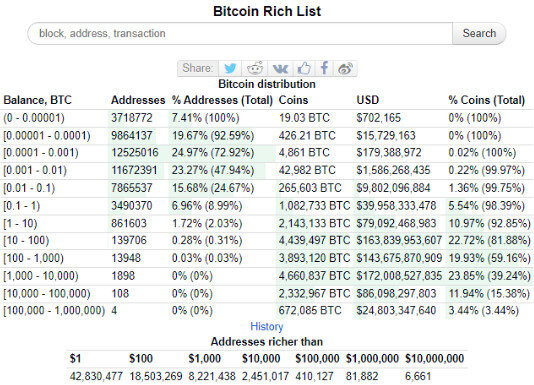The image size is (534, 385).
Task: Click the % Addresses (Total) column header
Action: 222,100
